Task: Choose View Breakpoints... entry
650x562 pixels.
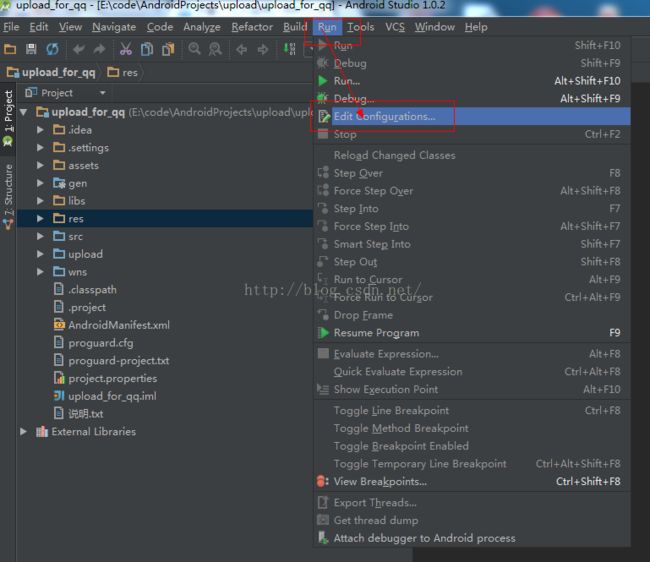Action: click(x=473, y=481)
